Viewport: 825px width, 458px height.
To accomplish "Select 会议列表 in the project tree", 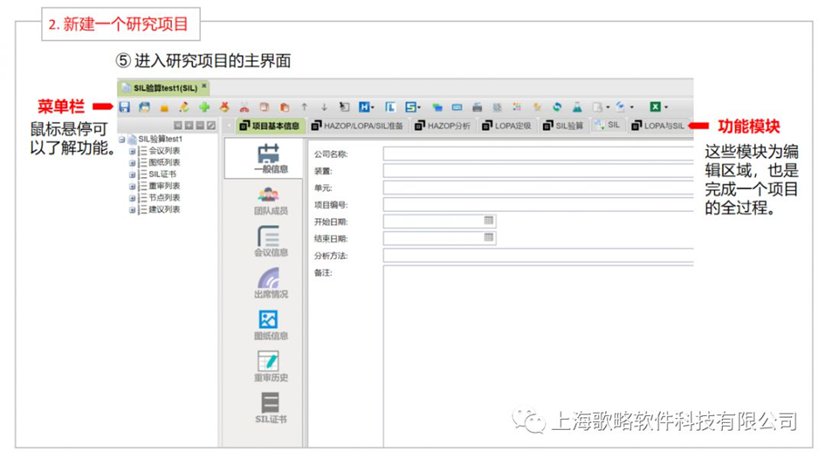I will pyautogui.click(x=164, y=151).
